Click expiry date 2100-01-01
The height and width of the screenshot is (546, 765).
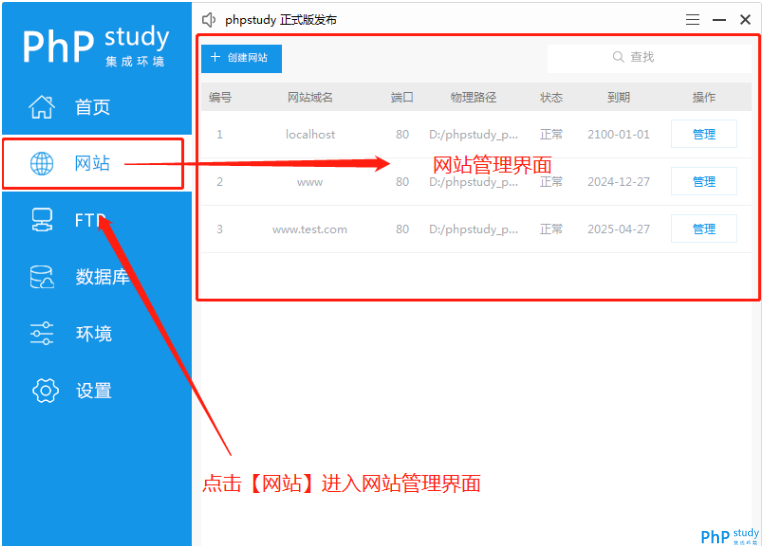[619, 134]
